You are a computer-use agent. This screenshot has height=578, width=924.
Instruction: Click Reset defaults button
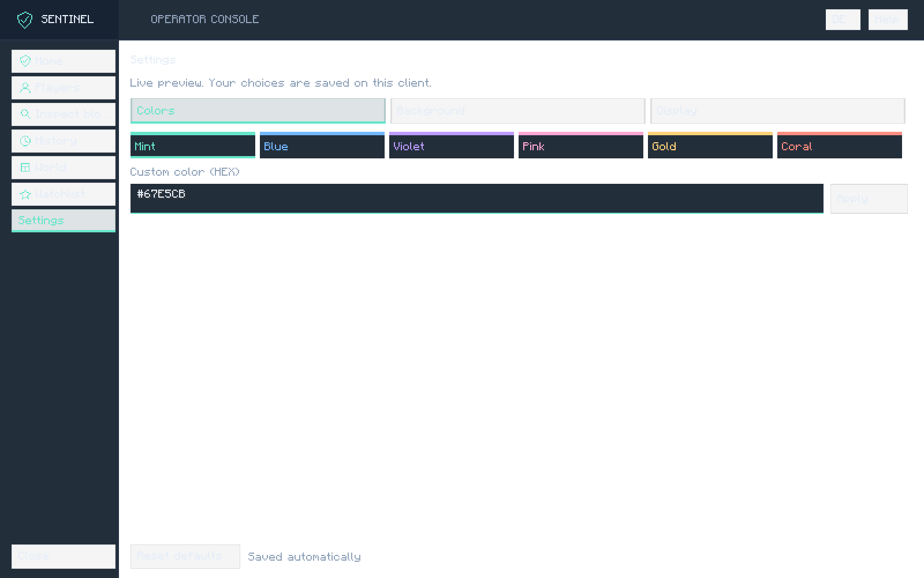click(x=185, y=556)
